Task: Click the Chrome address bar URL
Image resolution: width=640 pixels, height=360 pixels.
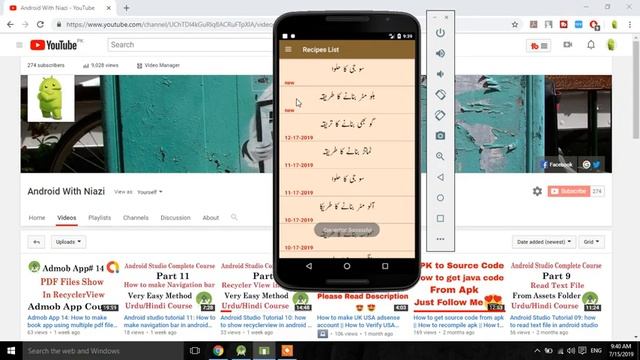Action: (x=169, y=24)
